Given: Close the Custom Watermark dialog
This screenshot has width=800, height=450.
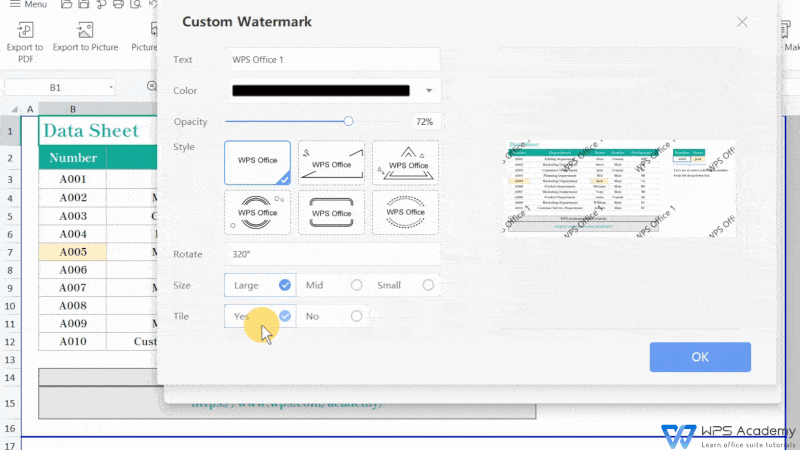Looking at the screenshot, I should coord(742,22).
